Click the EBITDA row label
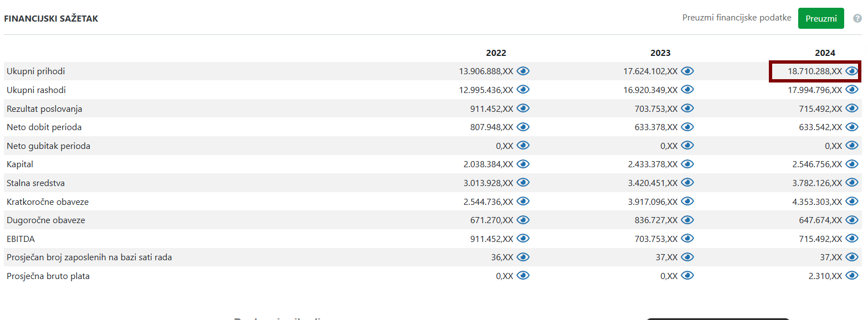 (x=20, y=239)
